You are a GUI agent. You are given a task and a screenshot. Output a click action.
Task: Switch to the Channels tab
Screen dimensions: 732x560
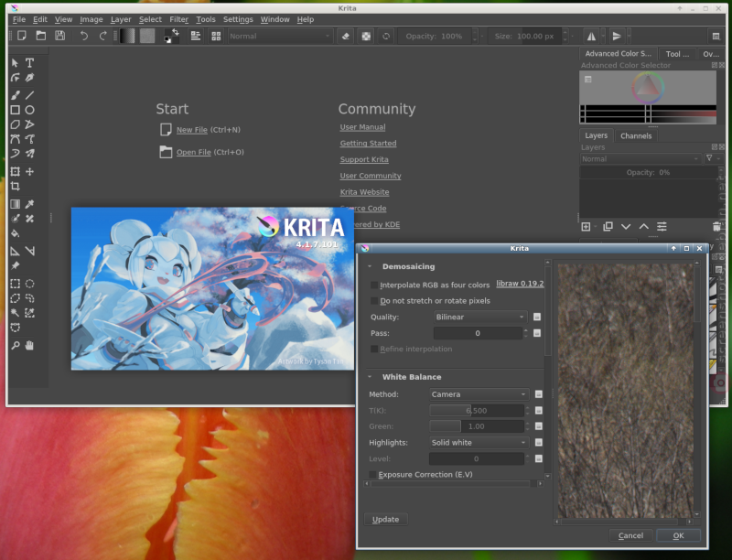(x=636, y=135)
